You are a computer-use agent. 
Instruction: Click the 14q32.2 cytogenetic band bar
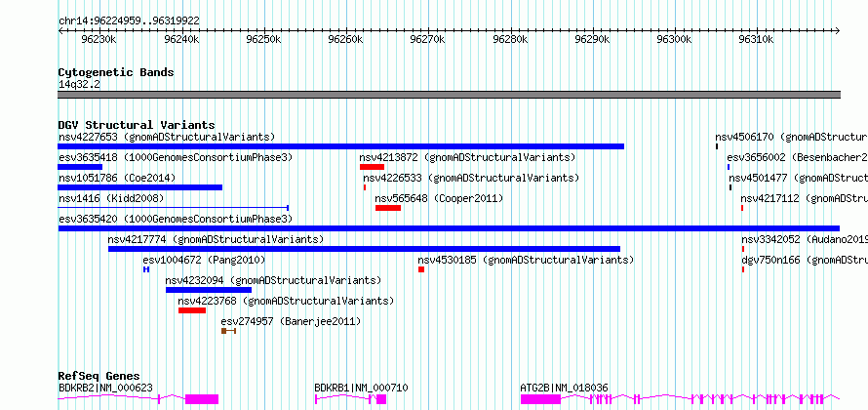[449, 95]
